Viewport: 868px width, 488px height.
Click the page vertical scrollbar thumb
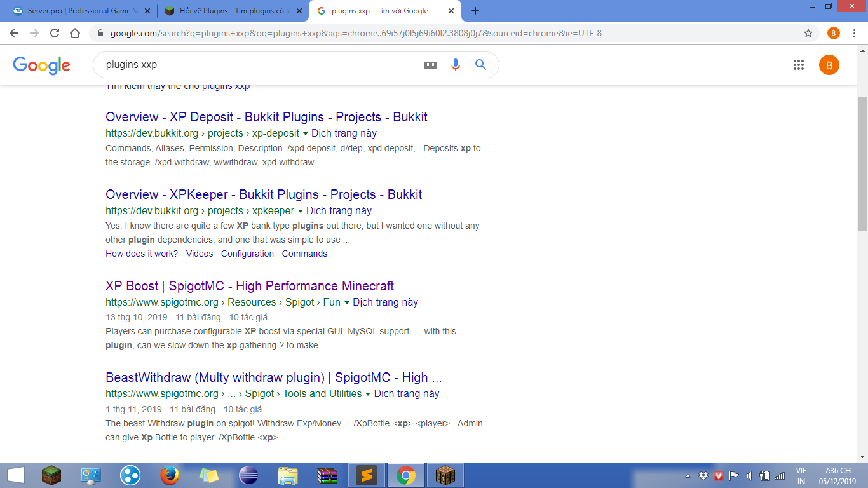863,163
